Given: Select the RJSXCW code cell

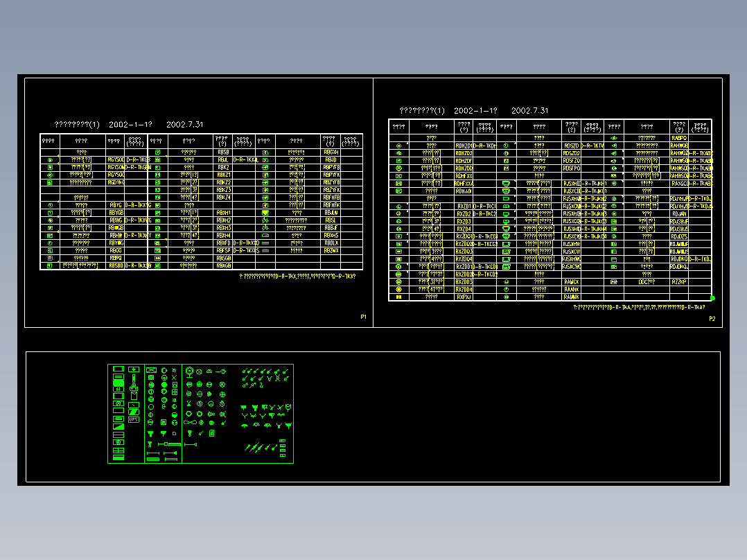Looking at the screenshot, I should 571,252.
